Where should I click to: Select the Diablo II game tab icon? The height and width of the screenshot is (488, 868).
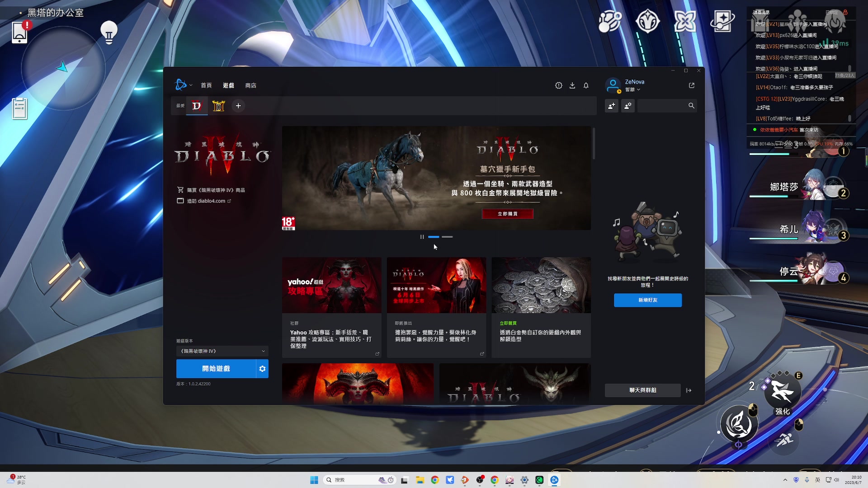click(x=219, y=106)
